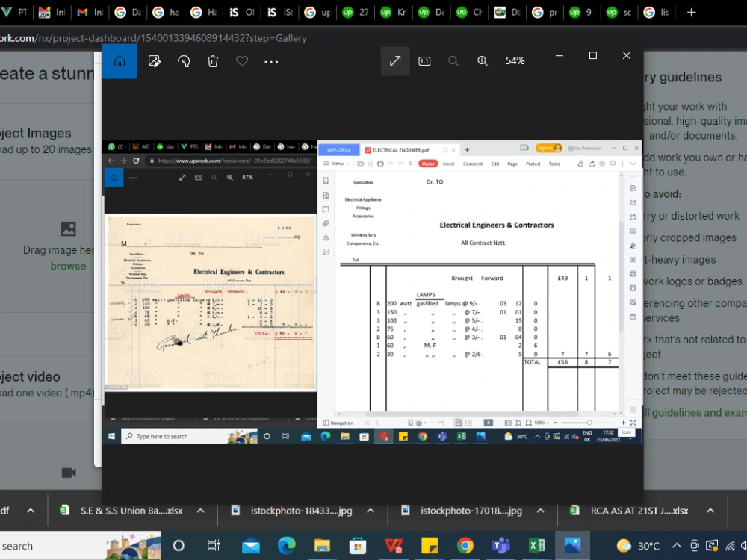Click the 54% zoom level readout

515,61
